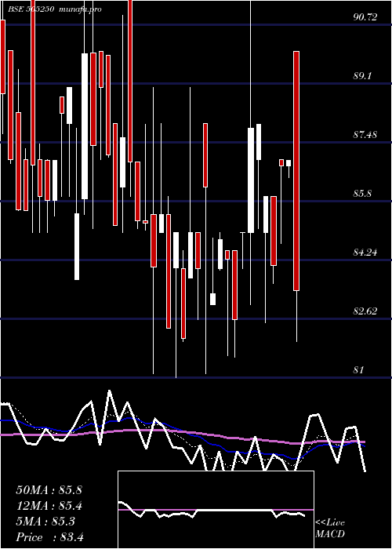392x549 pixels.
Task: Click the 90.72 price axis label
Action: tap(365, 17)
